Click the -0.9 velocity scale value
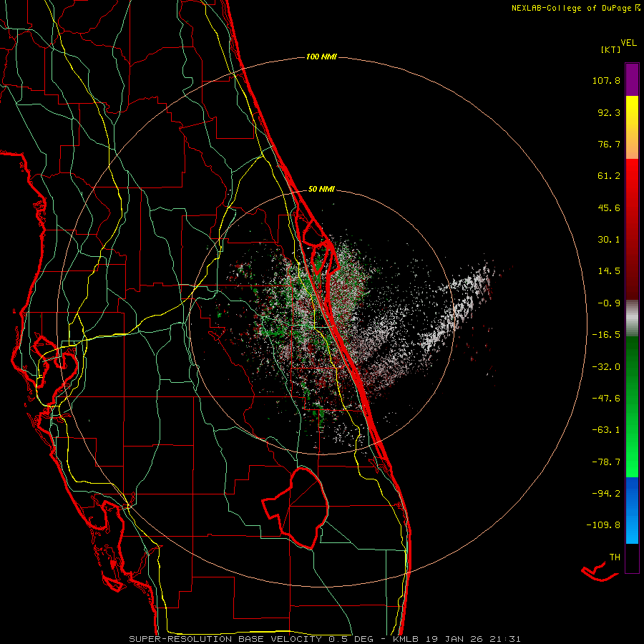644x644 pixels. click(609, 303)
